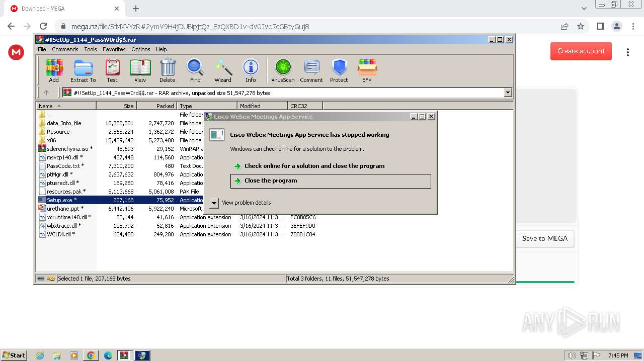The height and width of the screenshot is (362, 644).
Task: Expand View problem details
Action: click(x=240, y=203)
